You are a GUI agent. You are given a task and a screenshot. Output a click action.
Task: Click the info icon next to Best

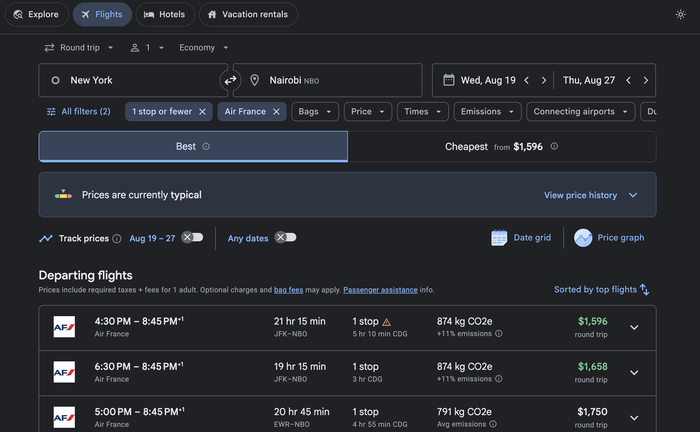[206, 146]
